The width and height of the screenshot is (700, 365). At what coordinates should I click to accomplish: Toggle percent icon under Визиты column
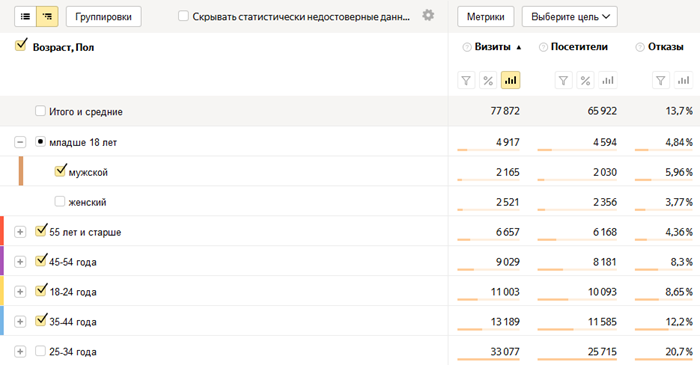488,80
